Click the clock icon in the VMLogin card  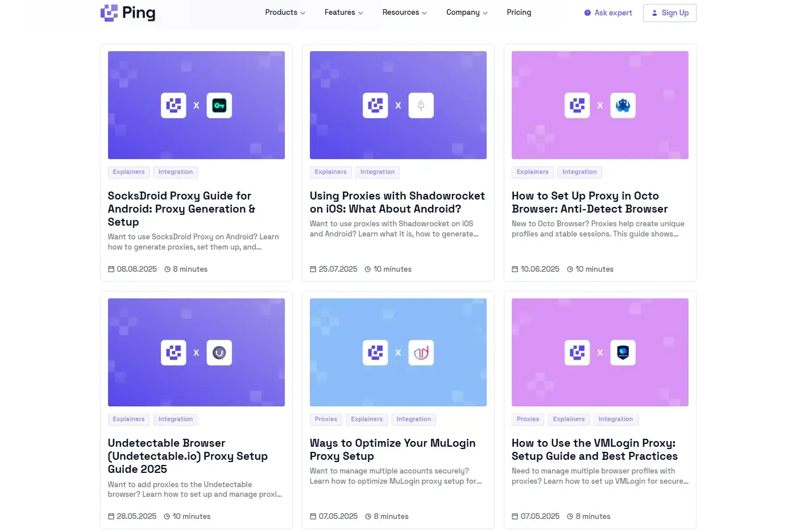570,516
